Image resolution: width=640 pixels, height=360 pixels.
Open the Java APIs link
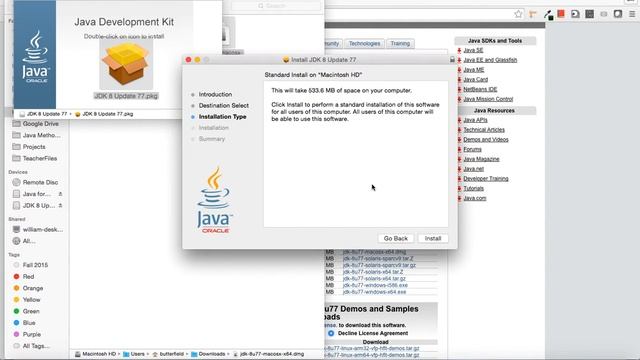[475, 120]
